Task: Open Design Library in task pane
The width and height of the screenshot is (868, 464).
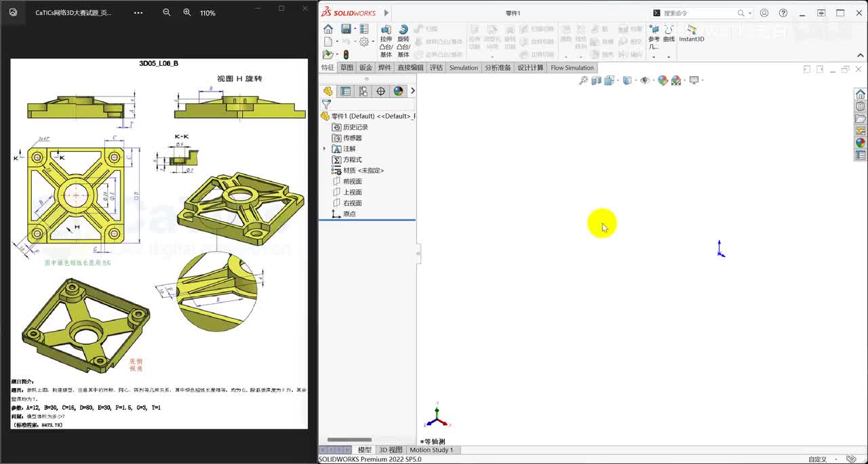Action: 861,107
